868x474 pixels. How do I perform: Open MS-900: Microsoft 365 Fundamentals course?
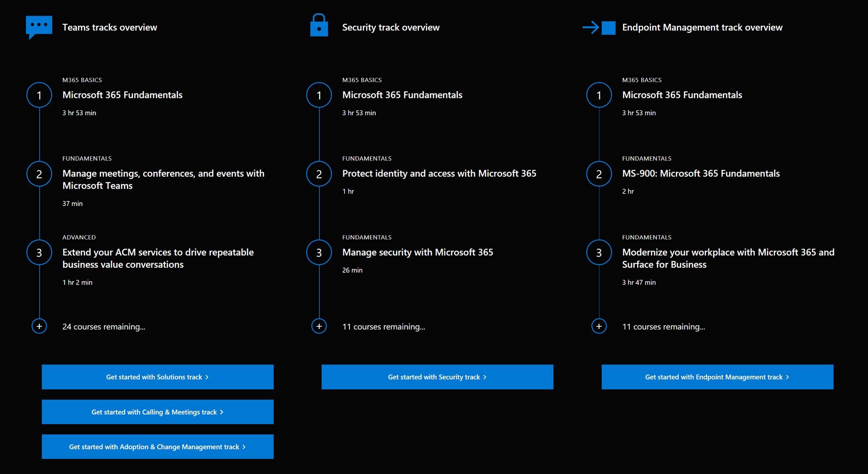701,174
